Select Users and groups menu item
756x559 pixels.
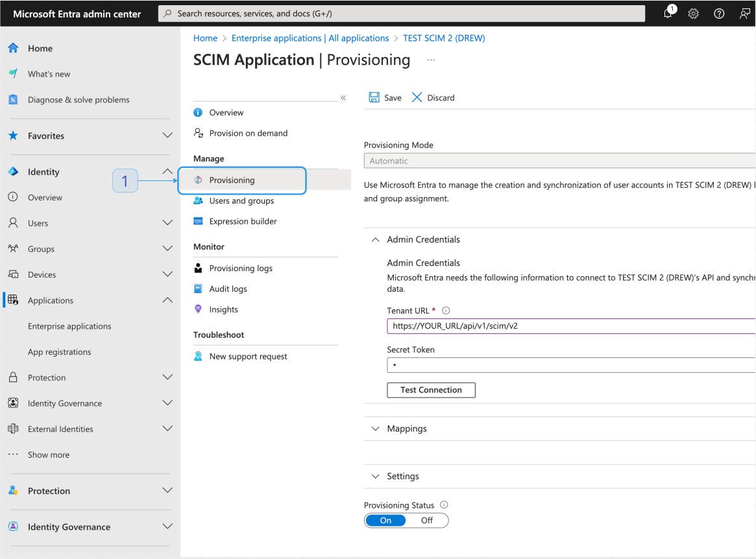[x=241, y=201]
